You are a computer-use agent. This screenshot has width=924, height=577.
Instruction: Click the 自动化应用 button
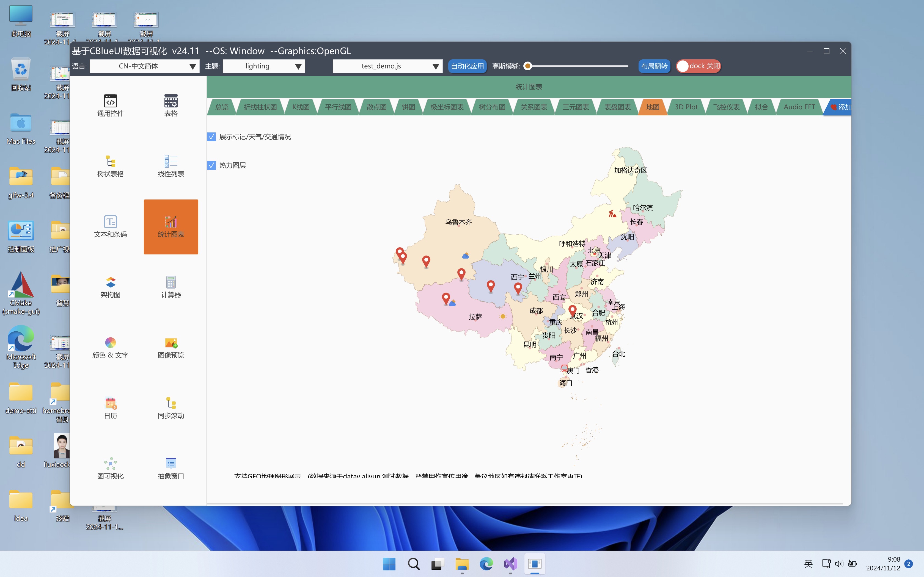467,66
